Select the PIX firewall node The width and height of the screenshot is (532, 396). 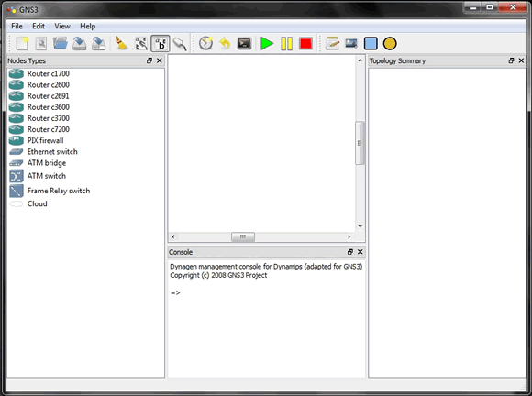(x=37, y=140)
